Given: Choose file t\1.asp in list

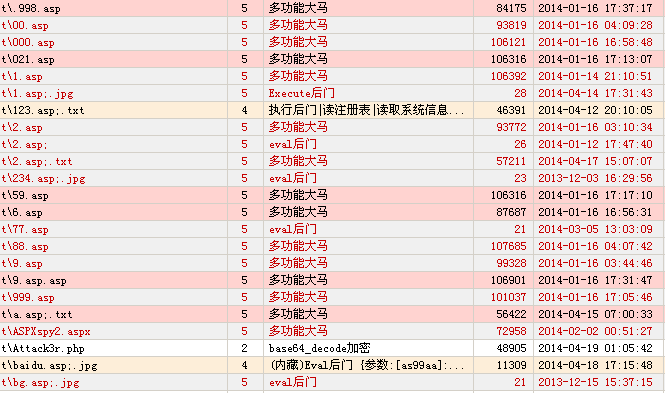Looking at the screenshot, I should pos(22,76).
